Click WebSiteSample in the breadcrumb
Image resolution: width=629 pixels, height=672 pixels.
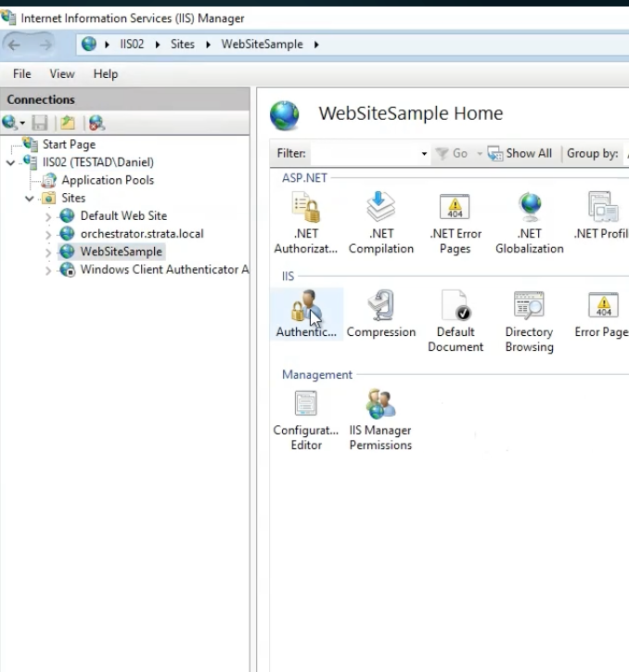(x=263, y=45)
